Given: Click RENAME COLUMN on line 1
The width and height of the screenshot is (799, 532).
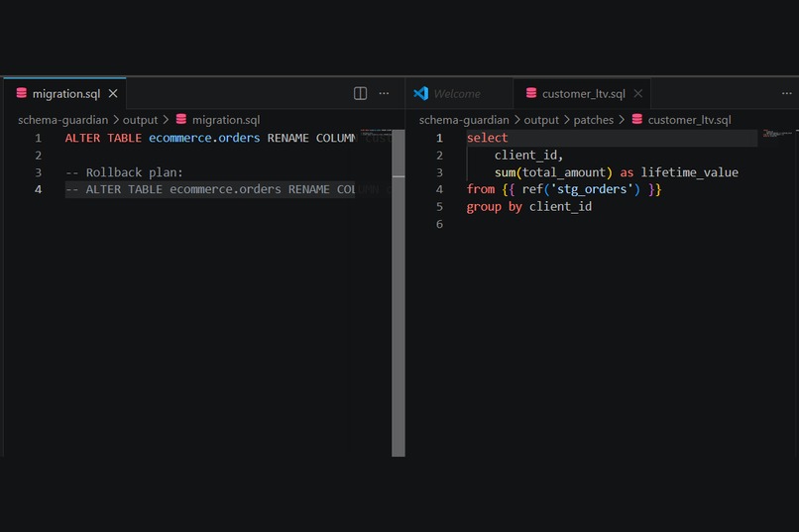Looking at the screenshot, I should pos(312,138).
